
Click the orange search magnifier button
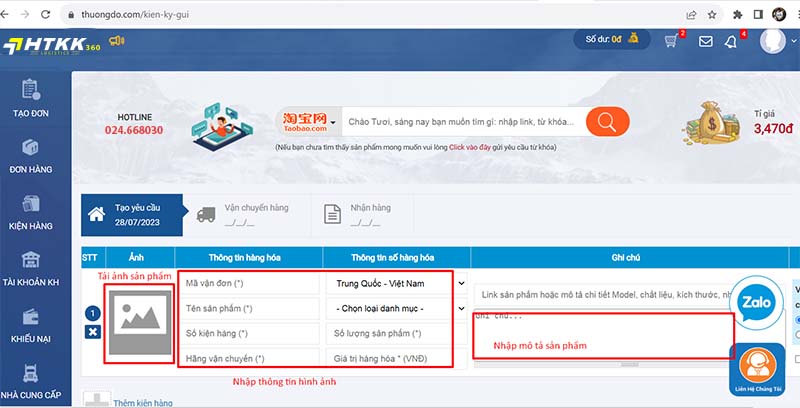607,121
